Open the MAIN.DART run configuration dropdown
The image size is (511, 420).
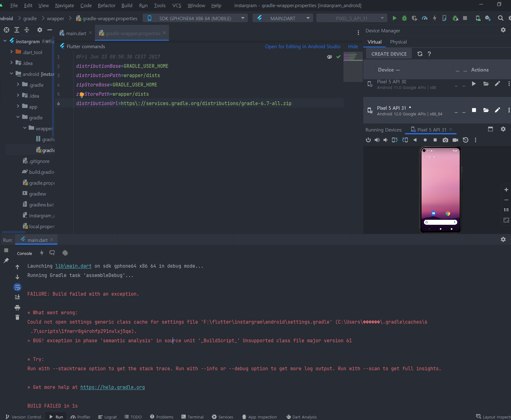point(283,18)
